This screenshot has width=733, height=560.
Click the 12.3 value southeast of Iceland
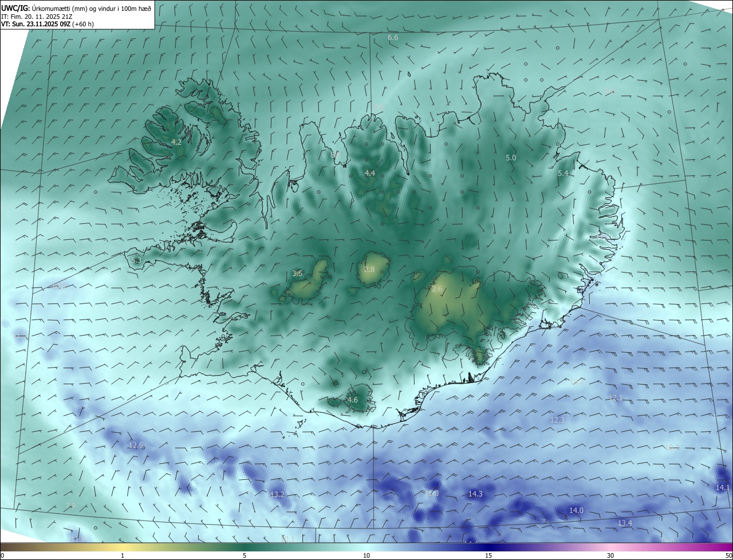[557, 420]
